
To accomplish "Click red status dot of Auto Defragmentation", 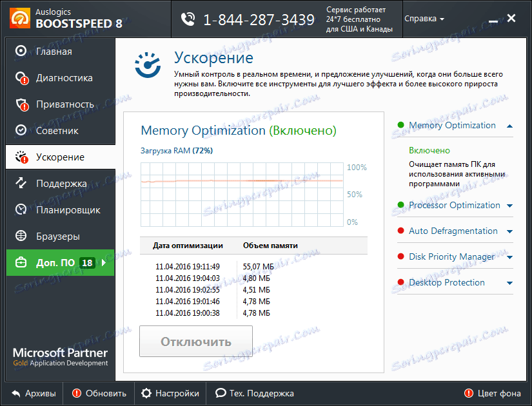I will [400, 231].
